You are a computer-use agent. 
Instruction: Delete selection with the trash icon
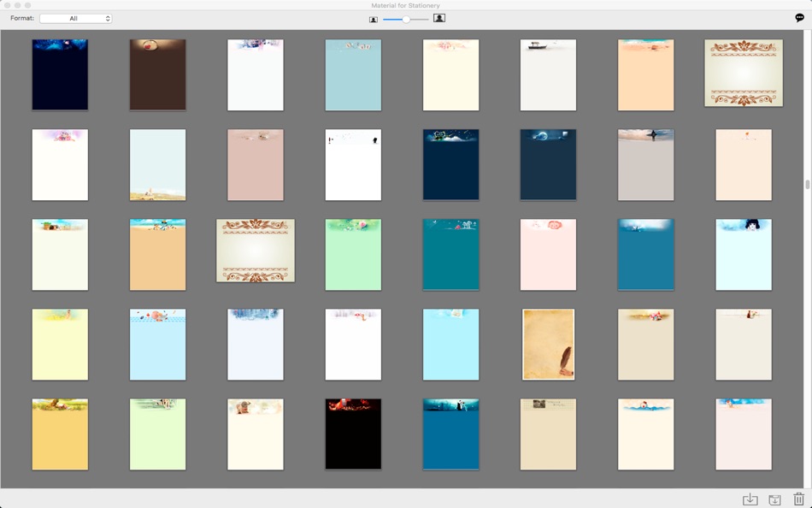[x=799, y=499]
